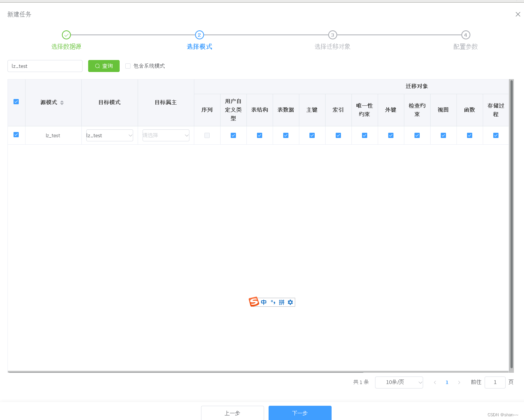524x420 pixels.
Task: Uncheck 索引 for lz_test
Action: (x=338, y=135)
